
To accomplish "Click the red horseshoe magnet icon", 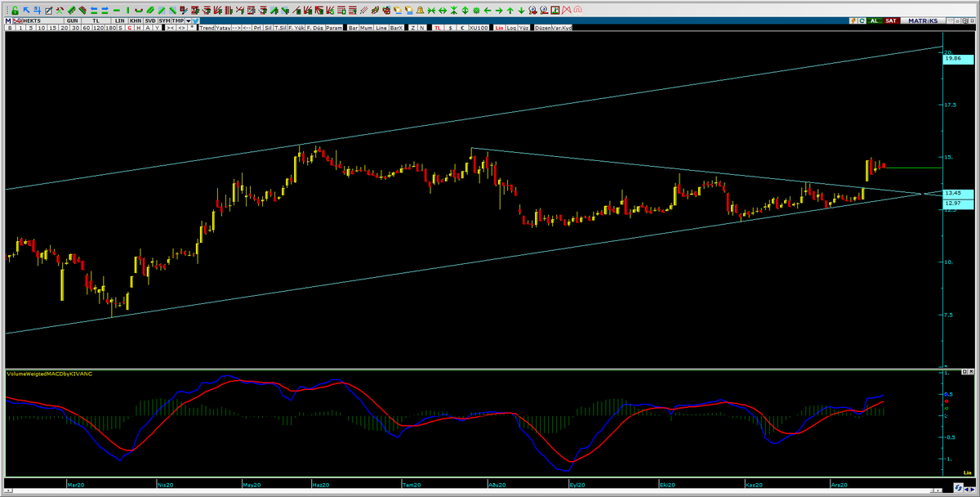I will [577, 11].
